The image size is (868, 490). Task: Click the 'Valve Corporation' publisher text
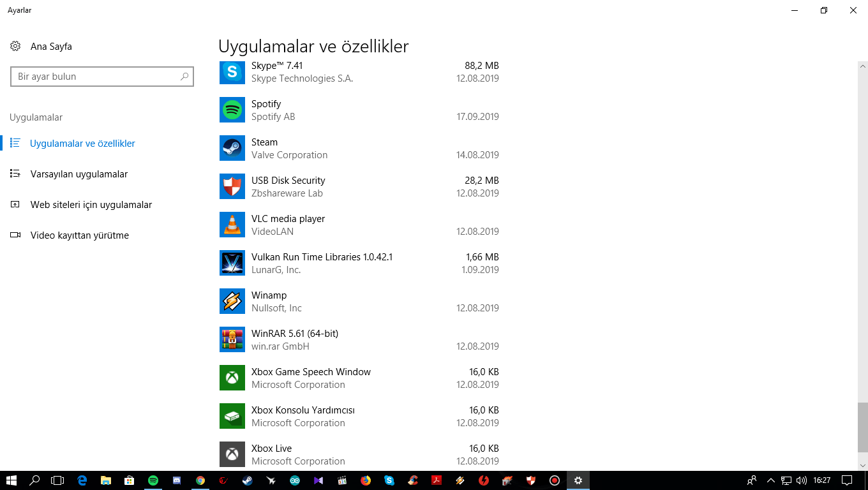click(x=289, y=155)
